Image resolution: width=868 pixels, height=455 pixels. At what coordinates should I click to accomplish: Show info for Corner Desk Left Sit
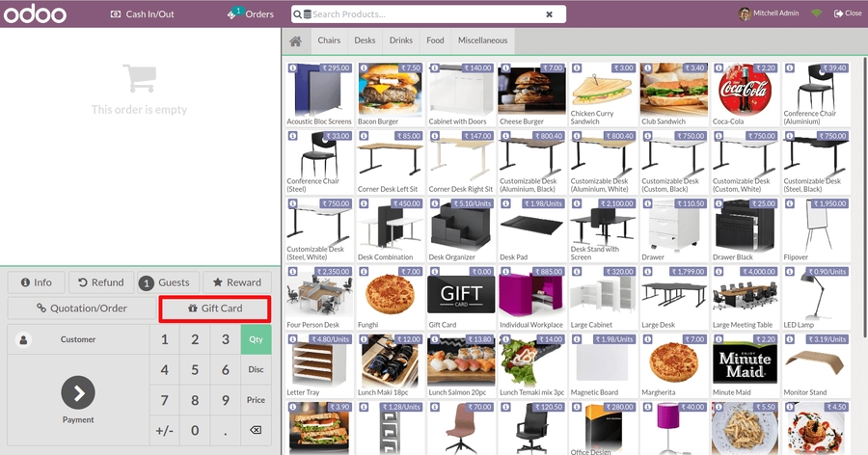pos(364,136)
